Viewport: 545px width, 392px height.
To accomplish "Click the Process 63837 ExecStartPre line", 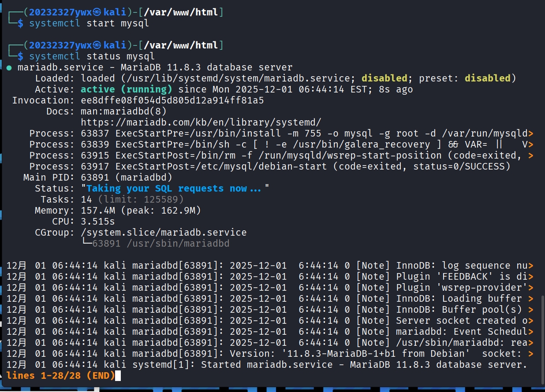I will [281, 133].
